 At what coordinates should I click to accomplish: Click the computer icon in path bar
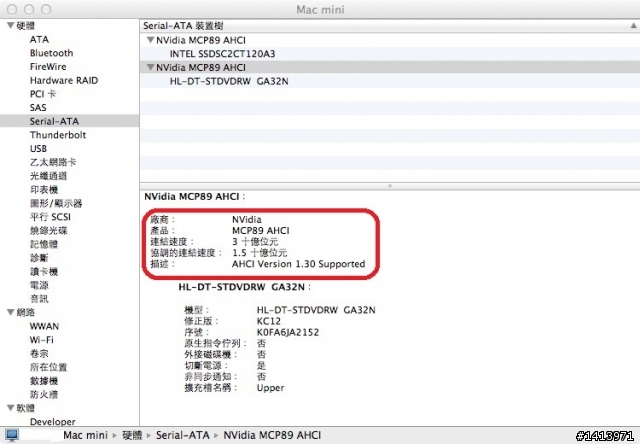(12, 435)
